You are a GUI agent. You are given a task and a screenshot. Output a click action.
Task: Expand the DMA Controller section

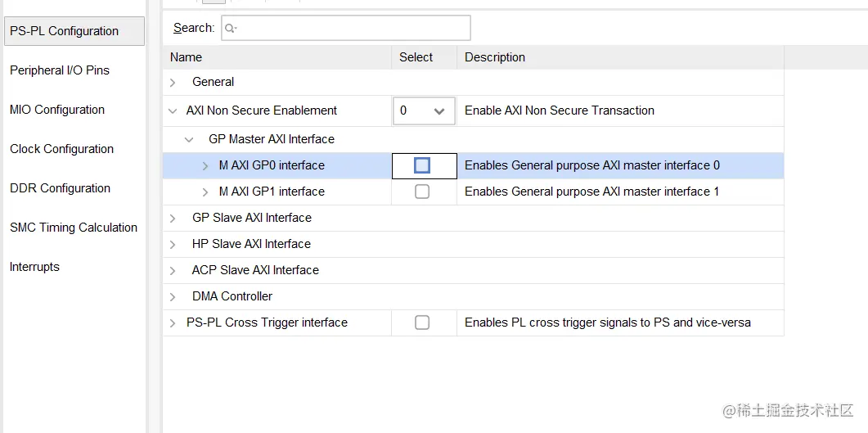point(173,296)
